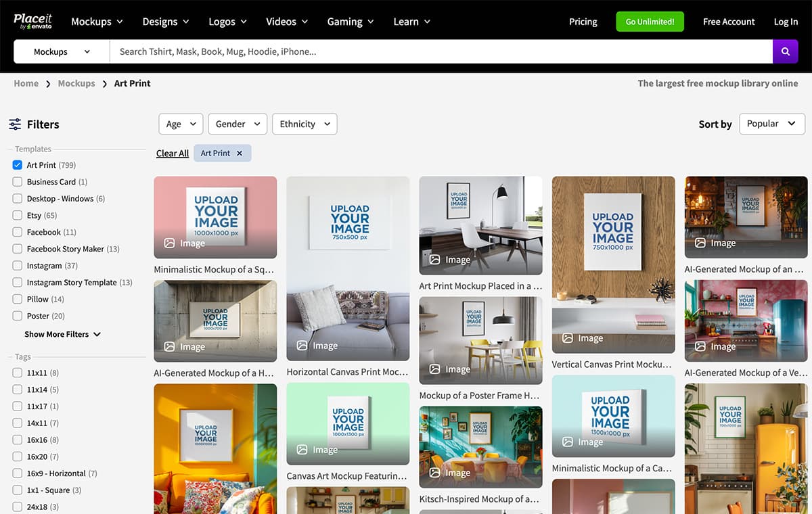The image size is (812, 514).
Task: Open the Age filter dropdown
Action: tap(181, 124)
